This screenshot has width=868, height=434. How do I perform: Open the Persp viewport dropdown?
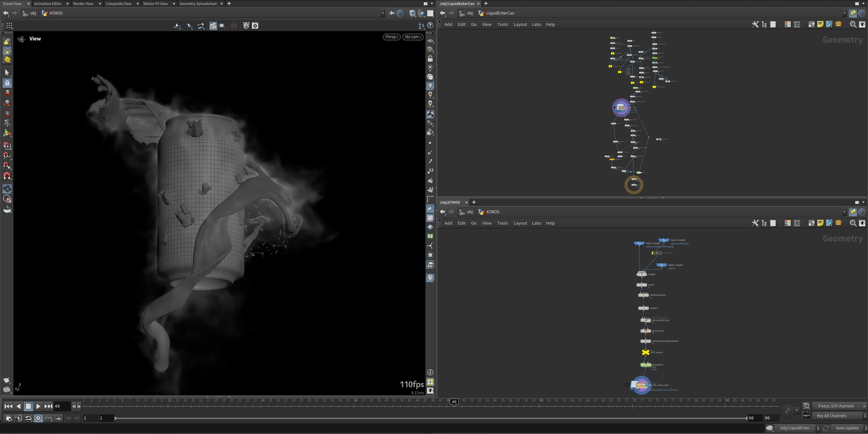(392, 37)
